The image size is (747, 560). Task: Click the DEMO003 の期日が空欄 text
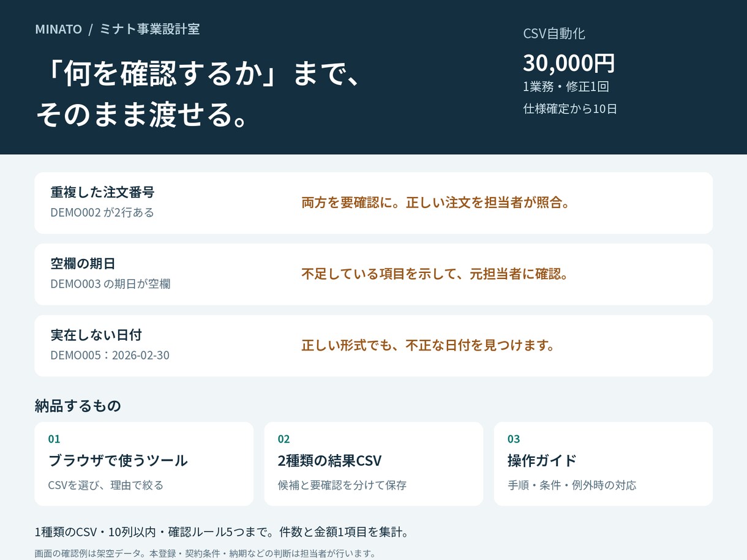tap(110, 284)
